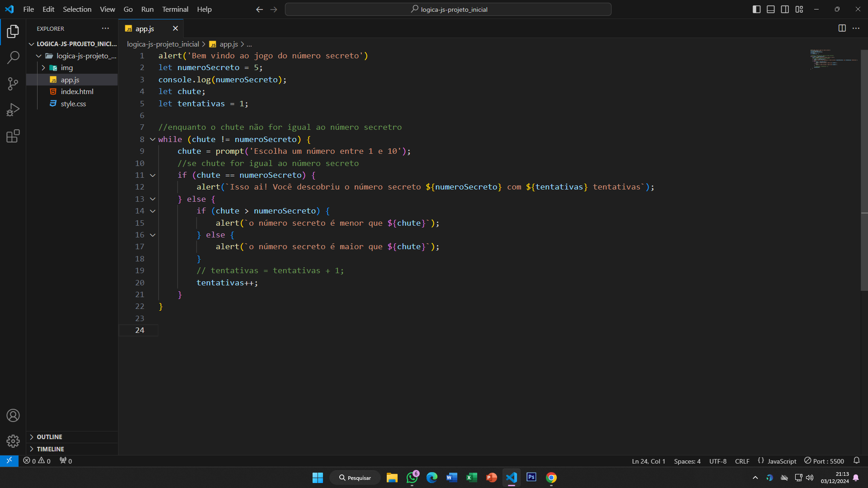The width and height of the screenshot is (868, 488).
Task: Open editor more actions menu
Action: [856, 28]
